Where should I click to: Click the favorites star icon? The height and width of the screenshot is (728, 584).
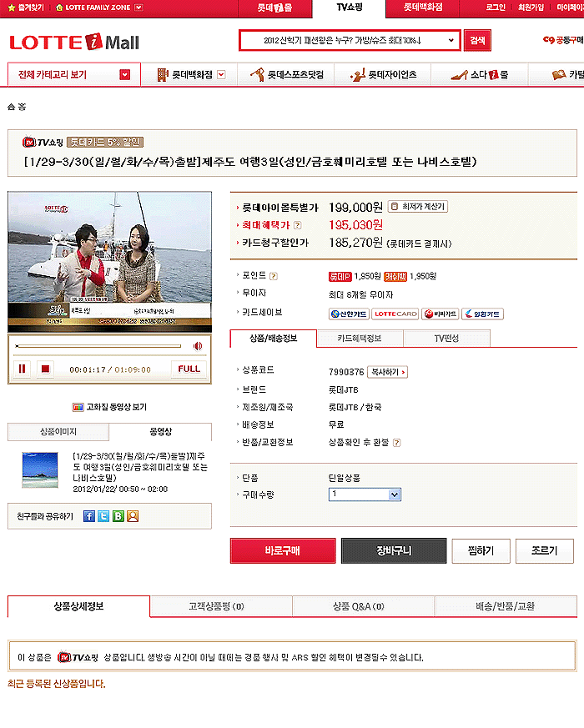click(12, 8)
